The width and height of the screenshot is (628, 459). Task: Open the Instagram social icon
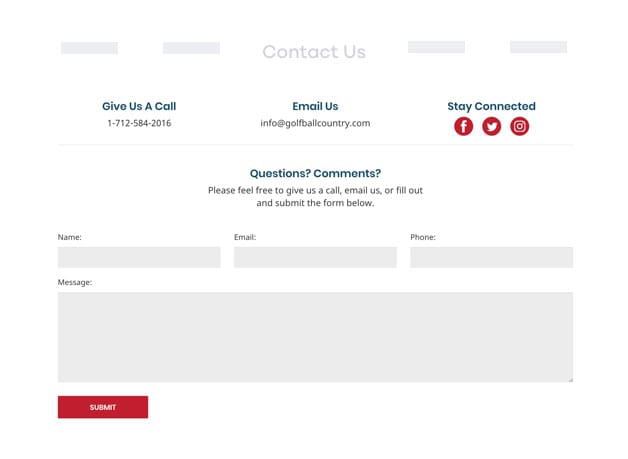coord(520,126)
